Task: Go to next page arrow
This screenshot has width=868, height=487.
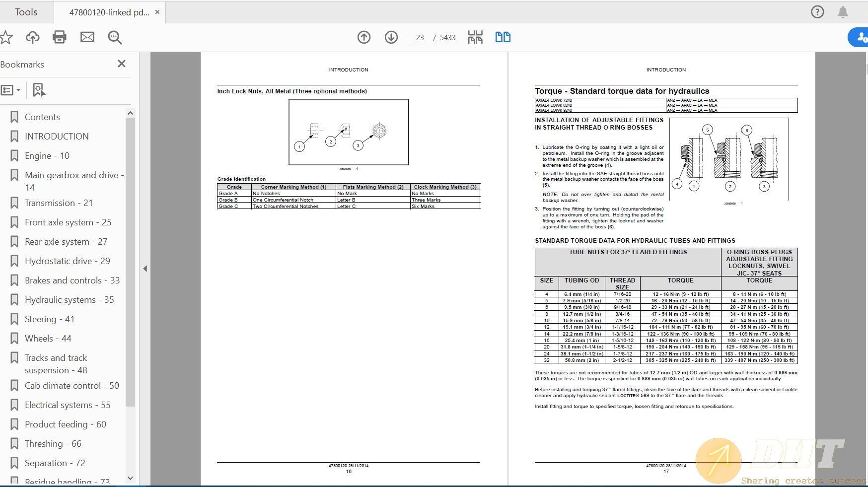Action: (391, 37)
